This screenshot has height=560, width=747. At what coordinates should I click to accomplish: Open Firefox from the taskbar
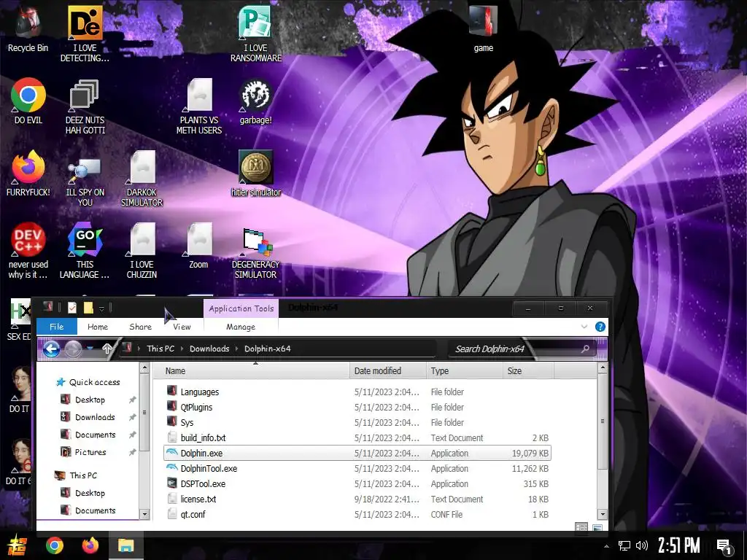[90, 545]
